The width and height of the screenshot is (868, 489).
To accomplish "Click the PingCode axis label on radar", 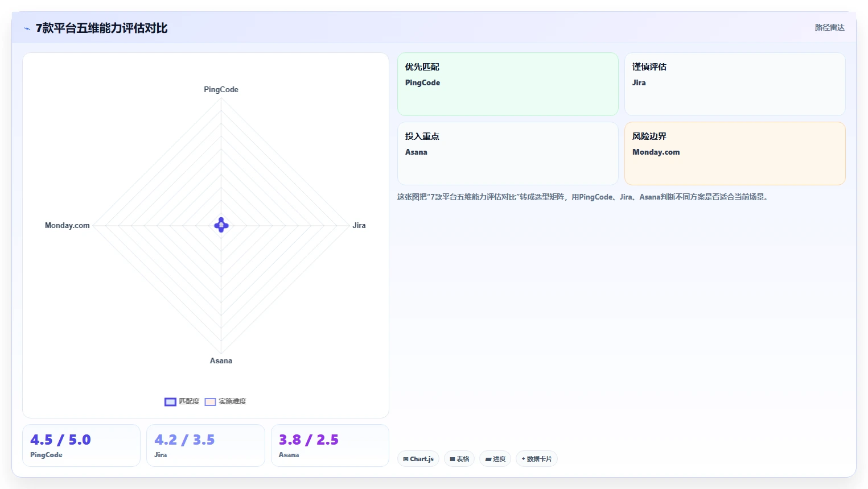I will pos(221,89).
